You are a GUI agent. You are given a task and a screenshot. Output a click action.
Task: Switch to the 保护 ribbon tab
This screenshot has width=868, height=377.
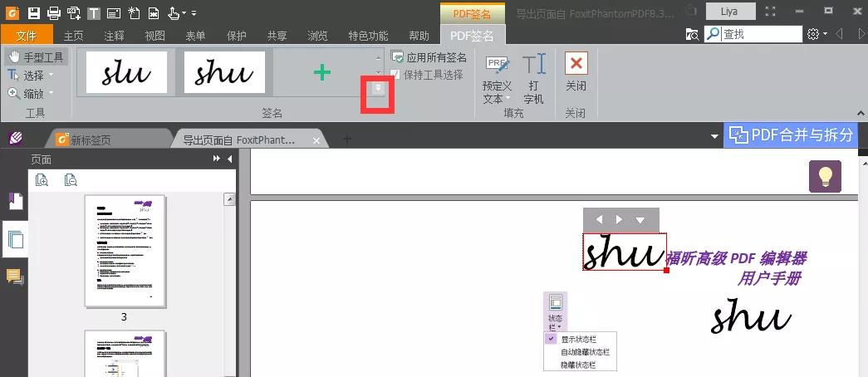tap(237, 36)
